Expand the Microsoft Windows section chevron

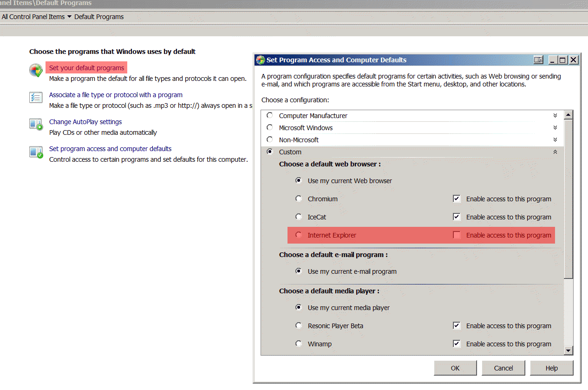point(555,127)
